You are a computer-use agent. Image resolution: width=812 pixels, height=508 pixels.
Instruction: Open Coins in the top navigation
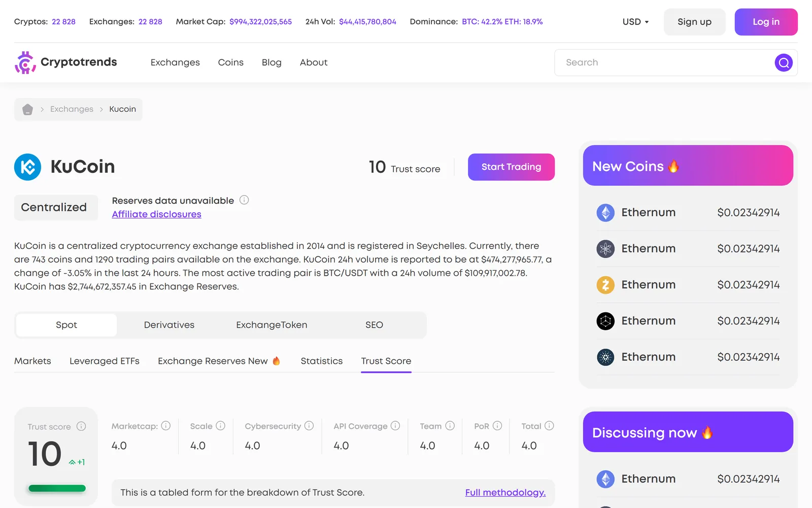point(231,62)
